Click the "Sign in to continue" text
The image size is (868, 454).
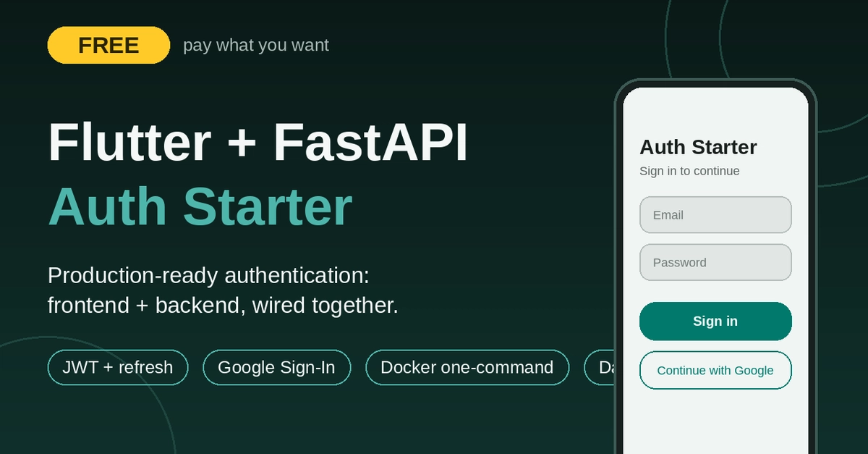pyautogui.click(x=689, y=171)
